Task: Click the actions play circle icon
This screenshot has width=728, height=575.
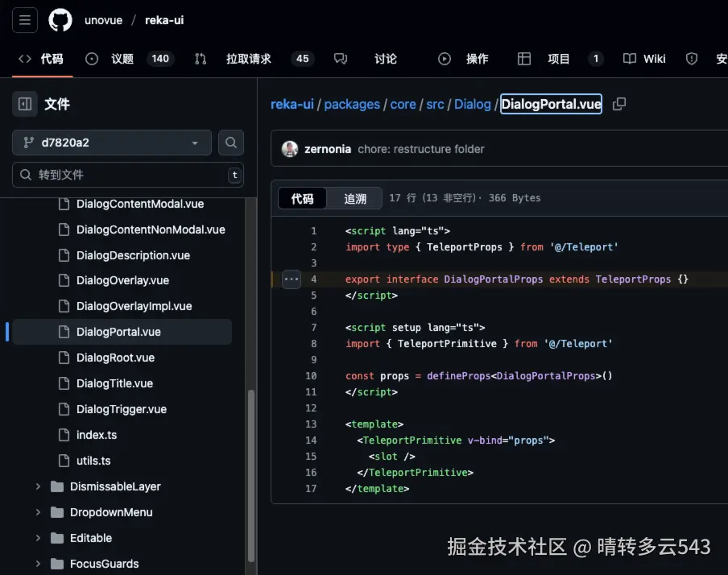Action: [445, 59]
